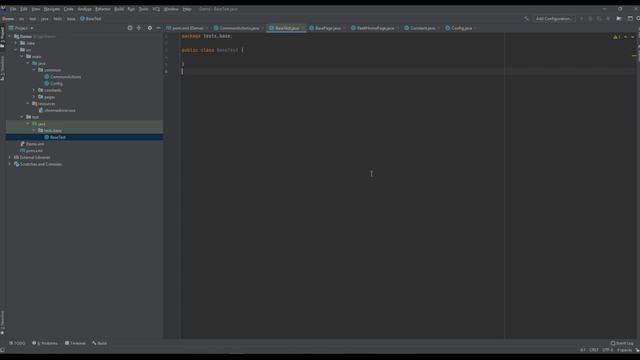Viewport: 640px width, 360px height.
Task: Open the Refactor menu
Action: 103,9
